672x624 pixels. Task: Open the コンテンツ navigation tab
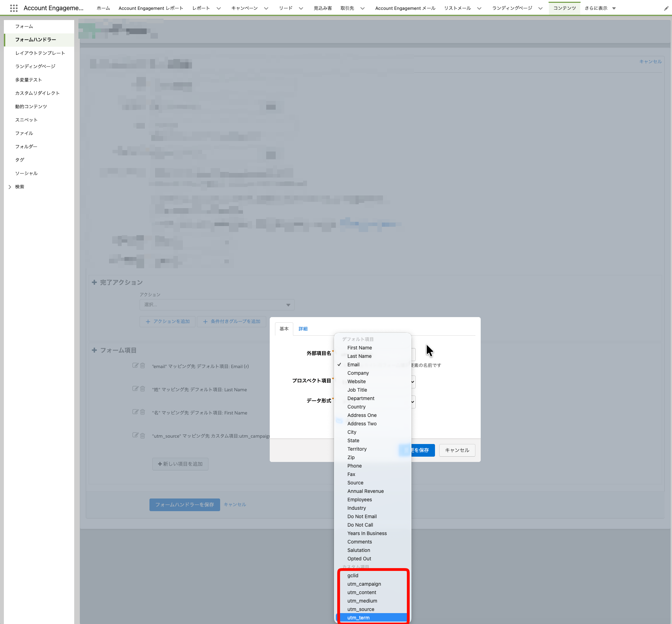tap(564, 8)
